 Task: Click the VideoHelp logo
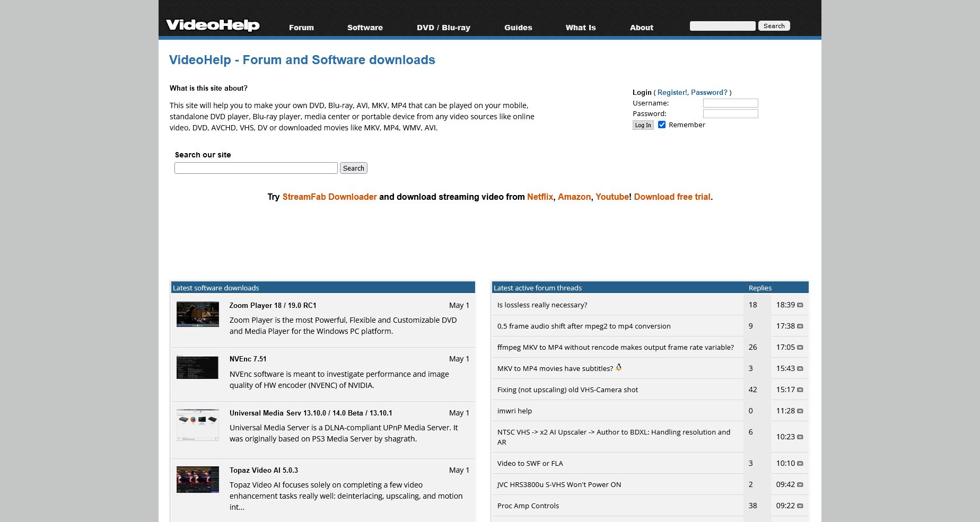[212, 25]
